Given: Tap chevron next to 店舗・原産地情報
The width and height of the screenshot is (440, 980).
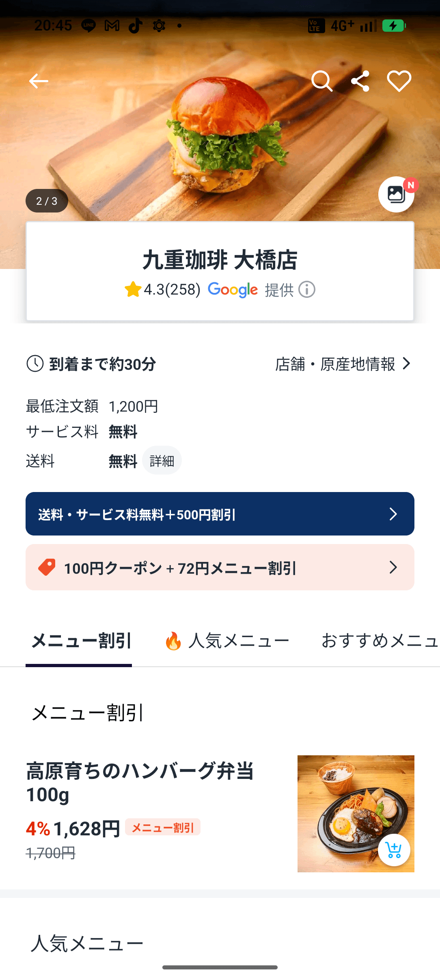Looking at the screenshot, I should 406,364.
